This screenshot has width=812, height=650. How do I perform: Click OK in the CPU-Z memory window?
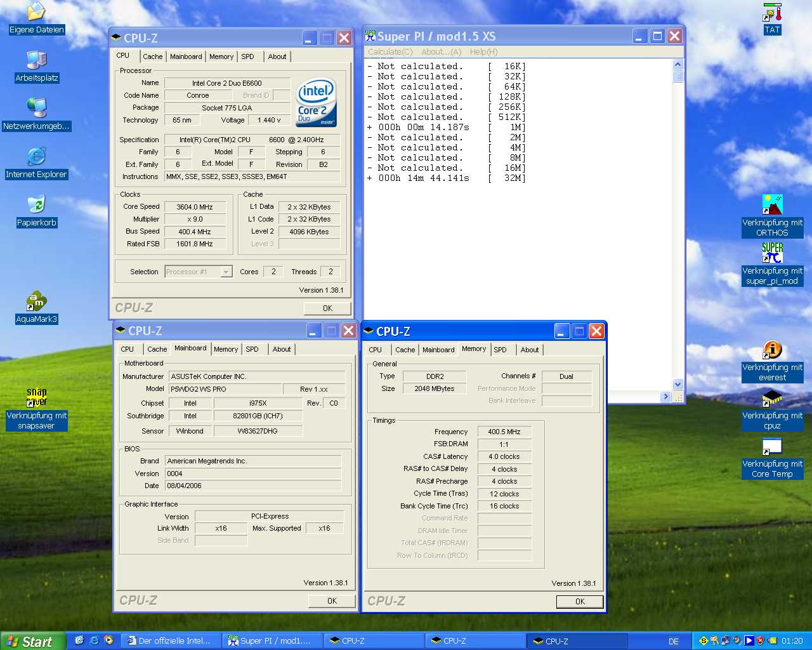click(x=580, y=601)
